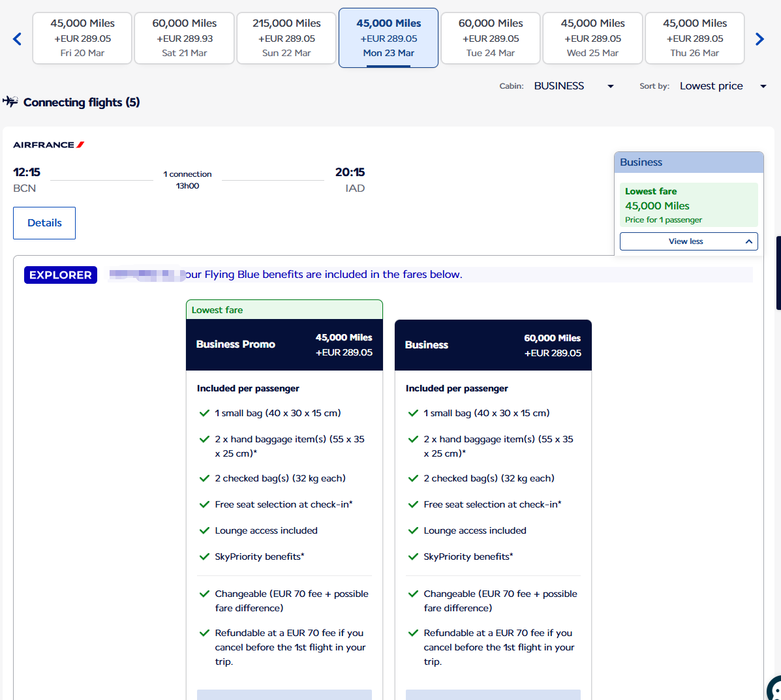This screenshot has height=700, width=781.
Task: Choose Sun 22 Mar 215,000 Miles date
Action: [286, 38]
